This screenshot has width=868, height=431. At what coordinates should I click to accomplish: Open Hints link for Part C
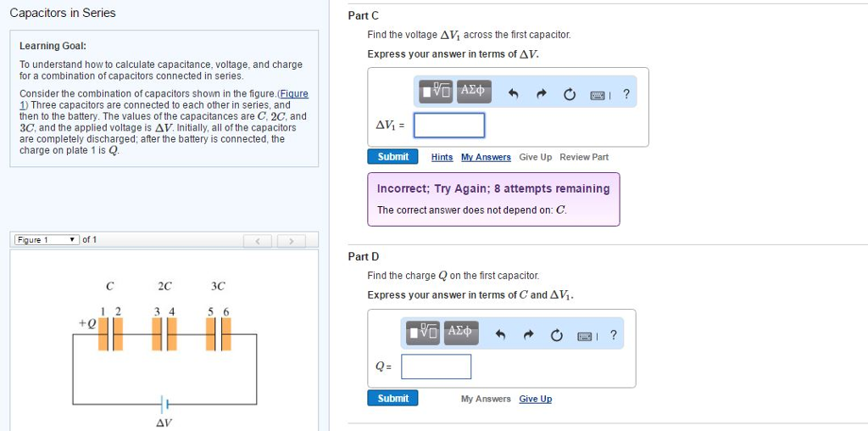(x=442, y=157)
